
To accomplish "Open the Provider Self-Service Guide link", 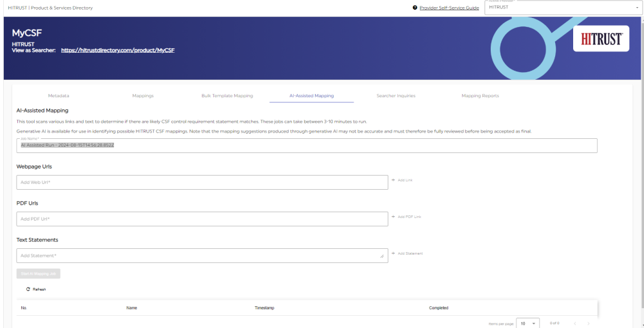I will click(449, 8).
